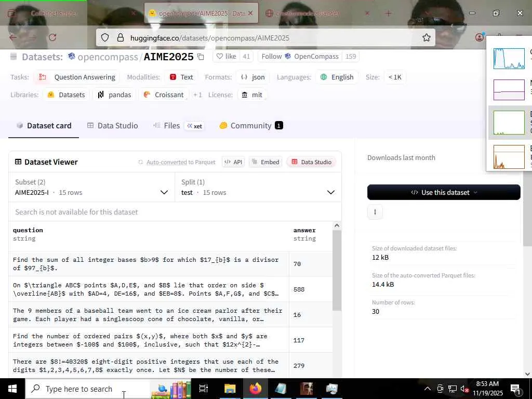Reload the page with the refresh icon
Screen dimensions: 532x399
pos(52,37)
